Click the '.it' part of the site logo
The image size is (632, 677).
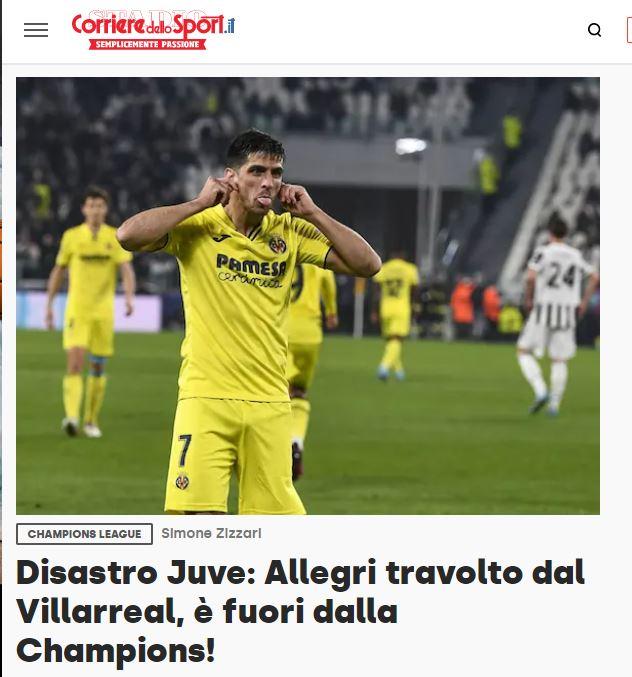point(230,25)
